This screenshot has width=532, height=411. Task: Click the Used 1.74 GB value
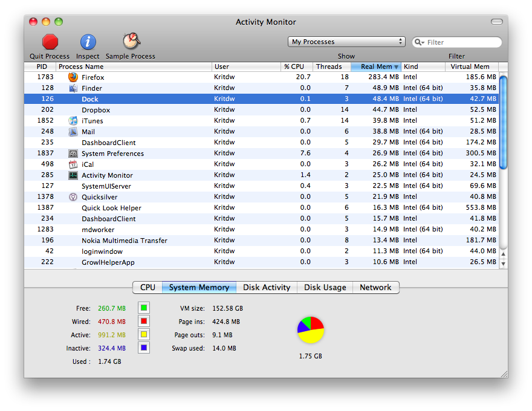[x=109, y=361]
